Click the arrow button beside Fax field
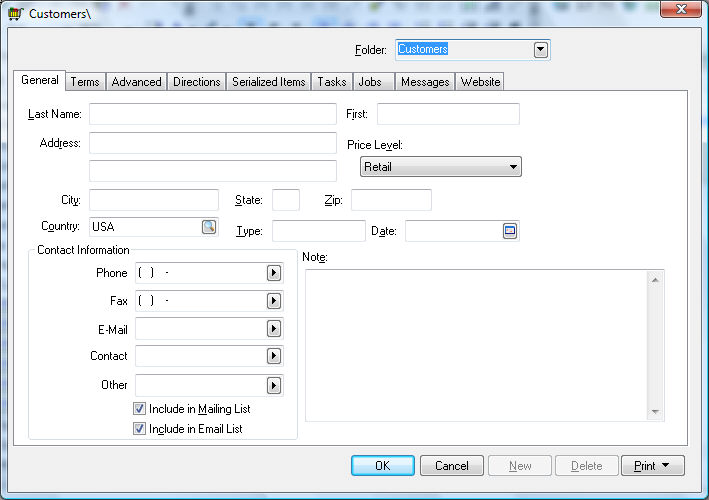Image resolution: width=709 pixels, height=500 pixels. pyautogui.click(x=273, y=301)
